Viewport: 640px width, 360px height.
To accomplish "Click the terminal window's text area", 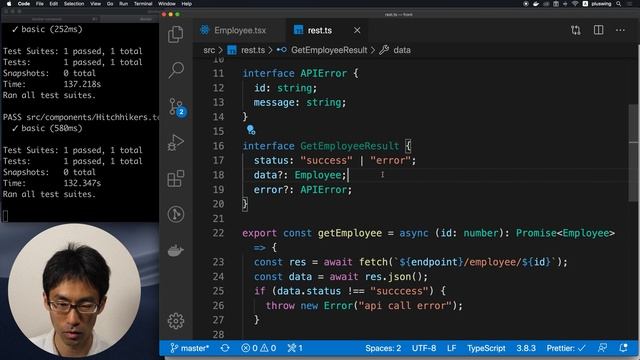I will (x=80, y=122).
